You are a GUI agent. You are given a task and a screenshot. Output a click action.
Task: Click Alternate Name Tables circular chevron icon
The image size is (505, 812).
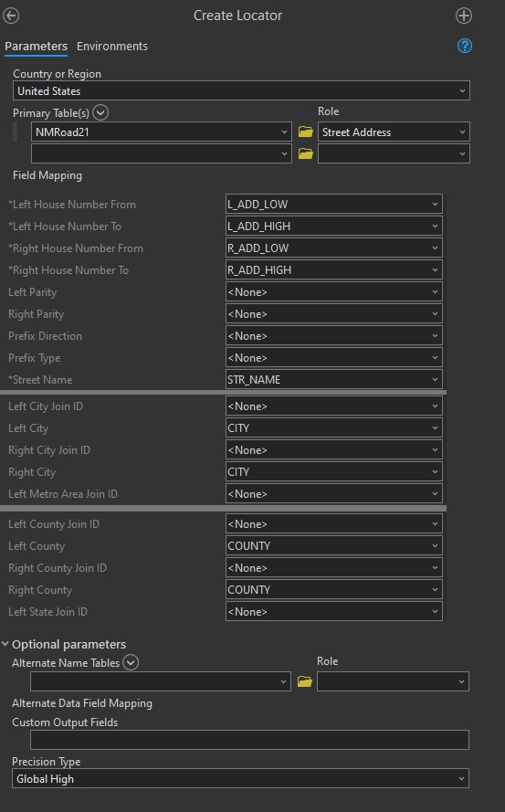pos(131,662)
